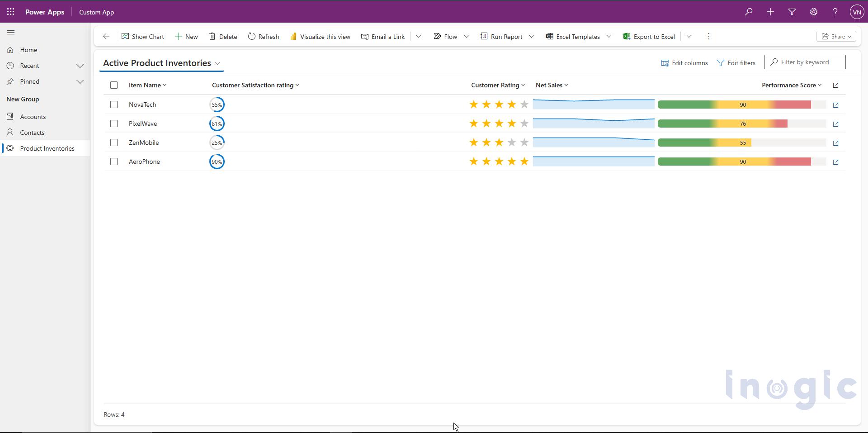Open advanced find funnel icon in header
This screenshot has height=433, width=868.
click(792, 12)
